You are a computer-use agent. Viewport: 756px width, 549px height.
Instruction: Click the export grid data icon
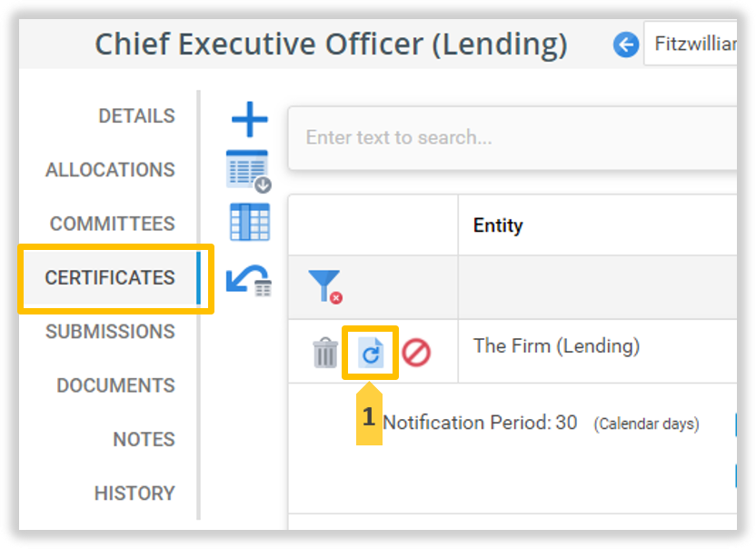click(x=249, y=171)
